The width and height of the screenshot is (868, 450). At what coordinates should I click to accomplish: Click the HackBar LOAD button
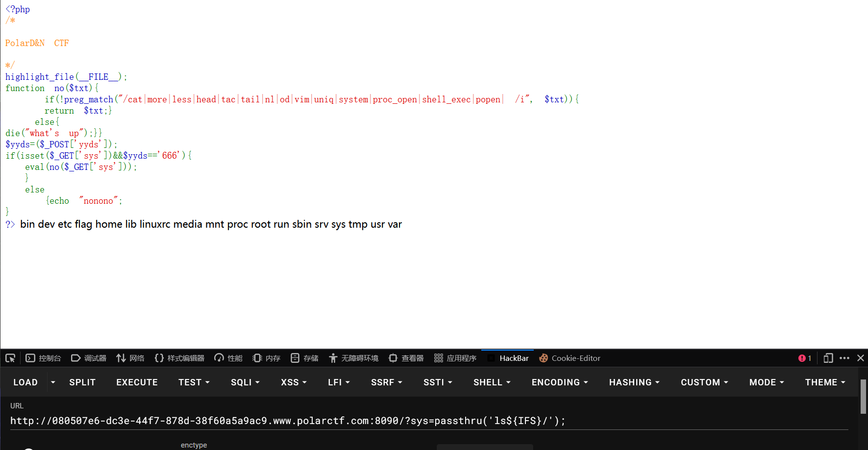coord(25,382)
